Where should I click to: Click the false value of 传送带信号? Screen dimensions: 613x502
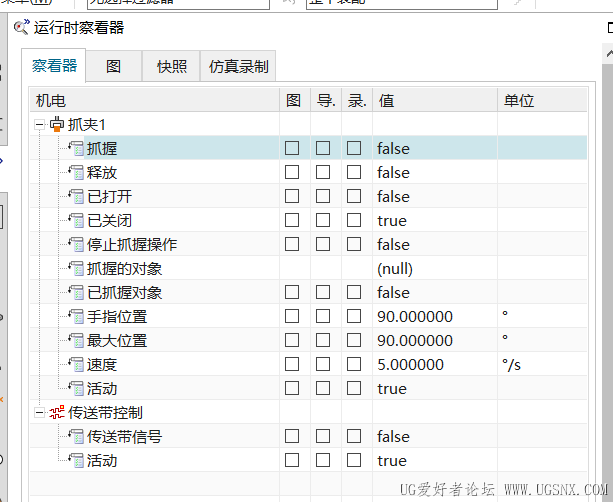(x=393, y=437)
